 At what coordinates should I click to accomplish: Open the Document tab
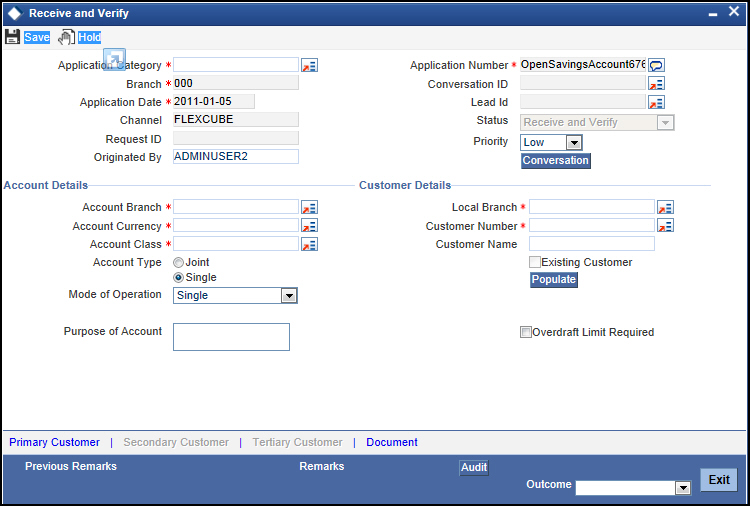point(392,442)
